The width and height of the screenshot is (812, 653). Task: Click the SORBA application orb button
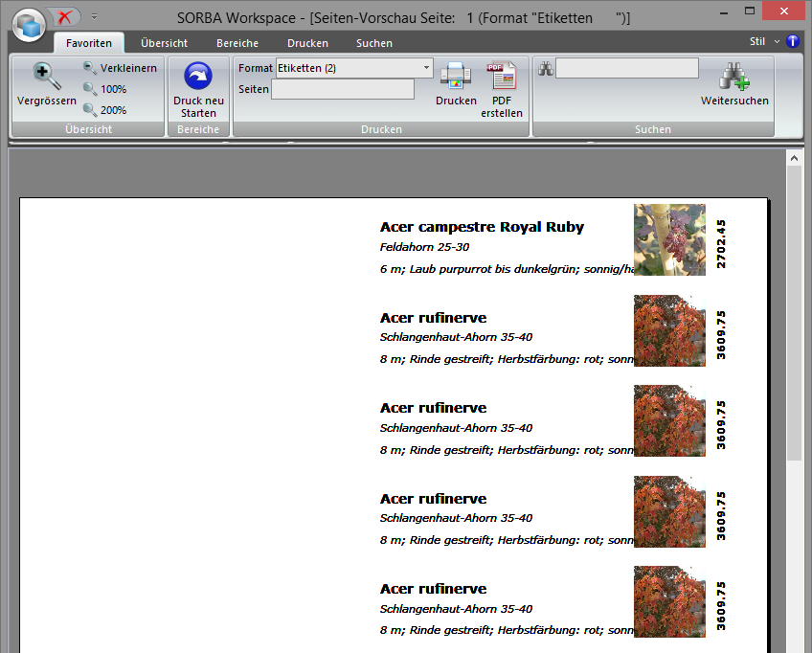(30, 24)
